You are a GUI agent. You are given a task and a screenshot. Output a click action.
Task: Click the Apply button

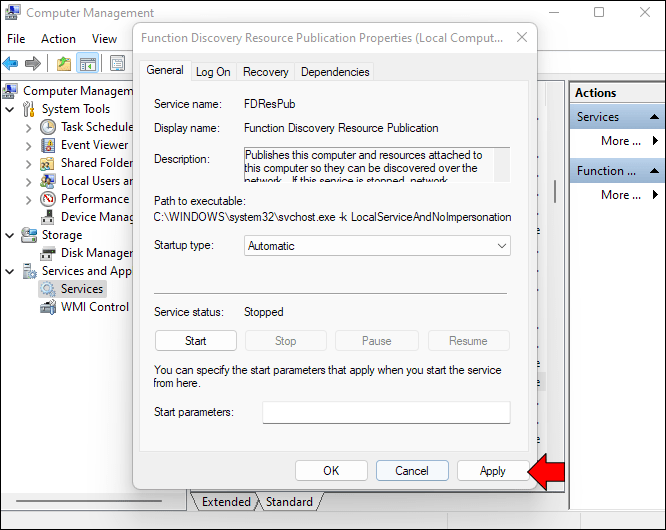[x=493, y=471]
